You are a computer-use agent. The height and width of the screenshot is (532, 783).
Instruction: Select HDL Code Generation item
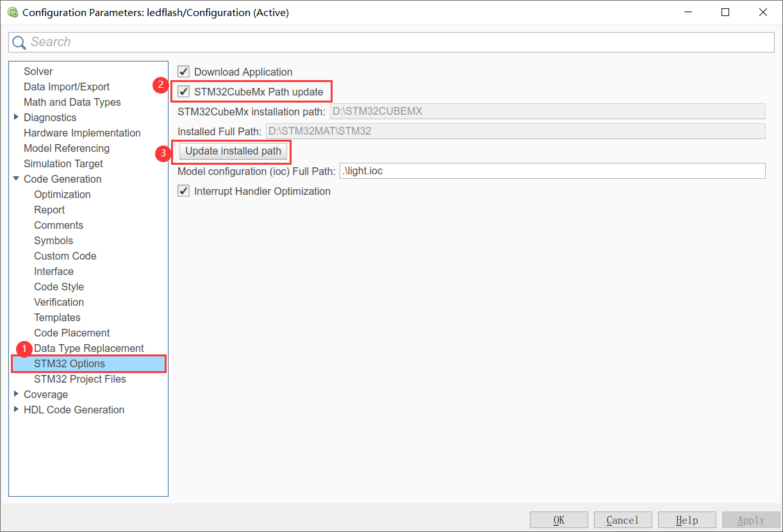pyautogui.click(x=74, y=410)
